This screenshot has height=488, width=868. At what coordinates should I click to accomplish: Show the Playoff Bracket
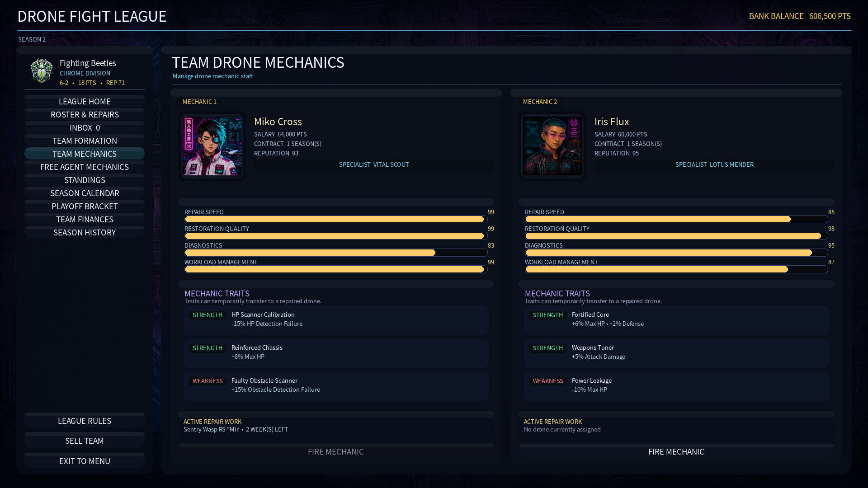(x=85, y=206)
